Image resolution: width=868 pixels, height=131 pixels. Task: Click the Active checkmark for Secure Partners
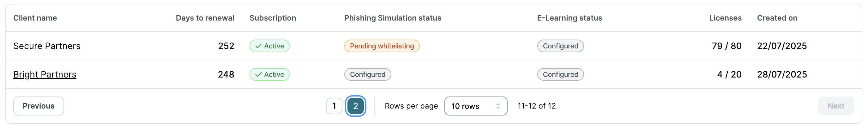[x=258, y=46]
